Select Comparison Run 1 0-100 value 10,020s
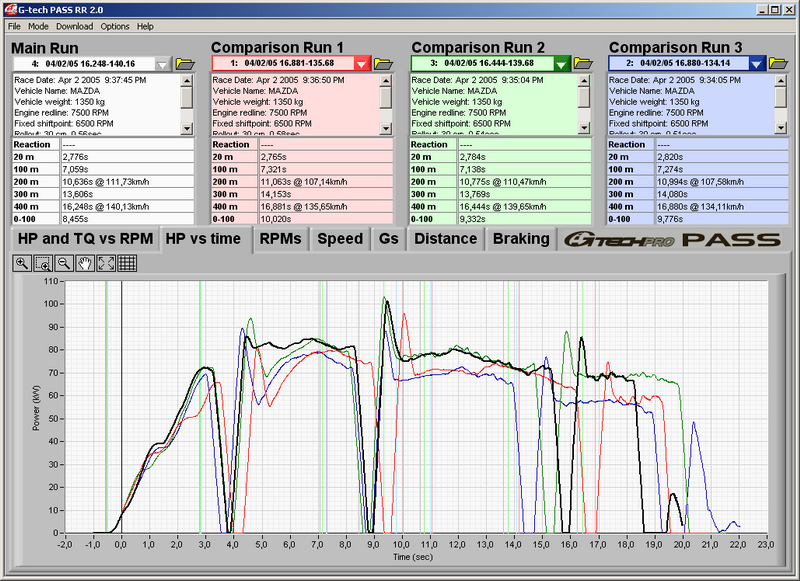The image size is (800, 581). tap(326, 219)
